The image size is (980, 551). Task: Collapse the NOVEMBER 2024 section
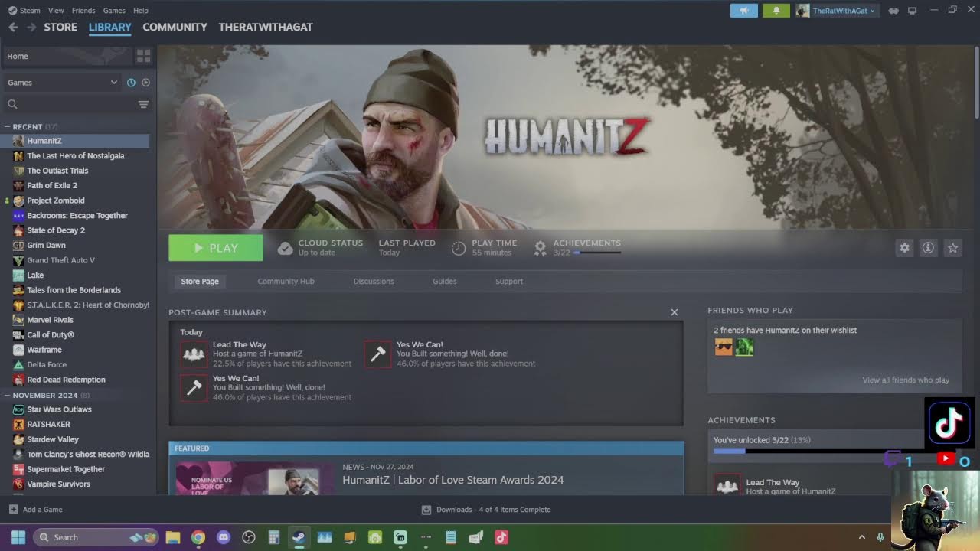pyautogui.click(x=7, y=395)
